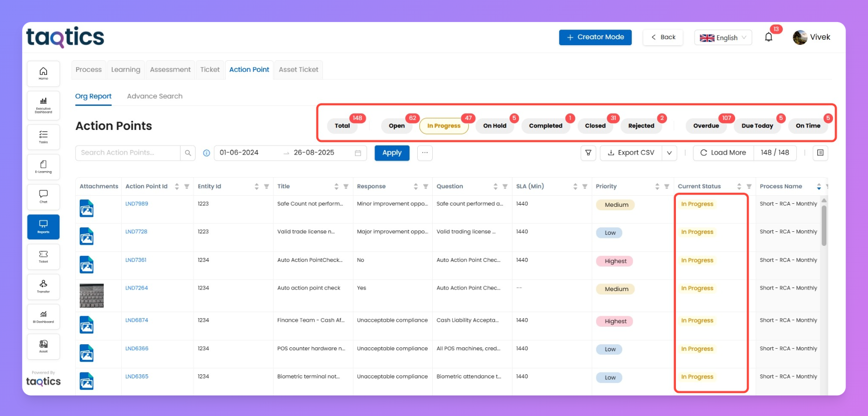Switch to the Asset Ticket tab

pyautogui.click(x=298, y=70)
